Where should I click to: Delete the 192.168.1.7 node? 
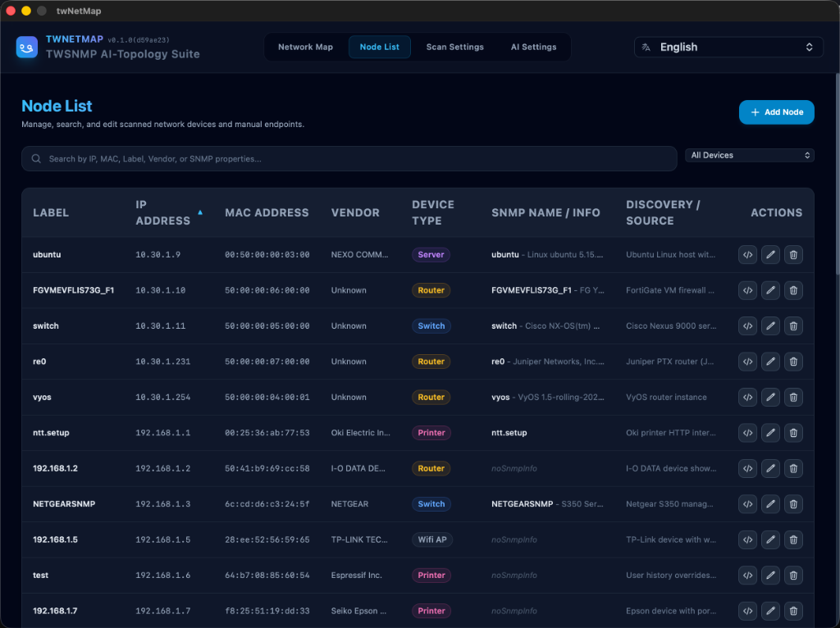coord(793,611)
